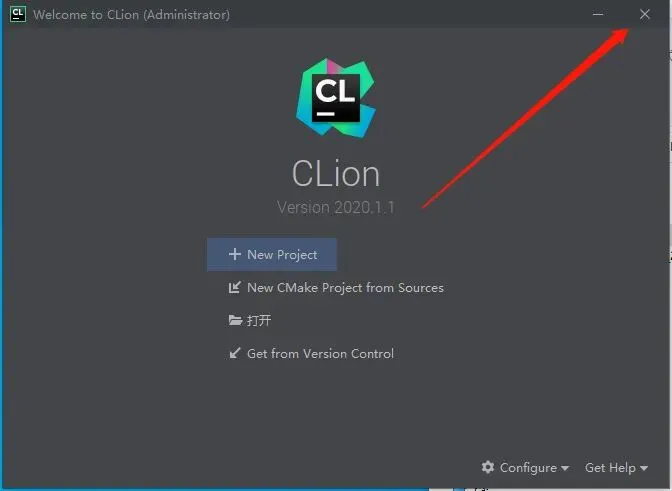Create a New Project
Image resolution: width=672 pixels, height=491 pixels.
click(272, 254)
